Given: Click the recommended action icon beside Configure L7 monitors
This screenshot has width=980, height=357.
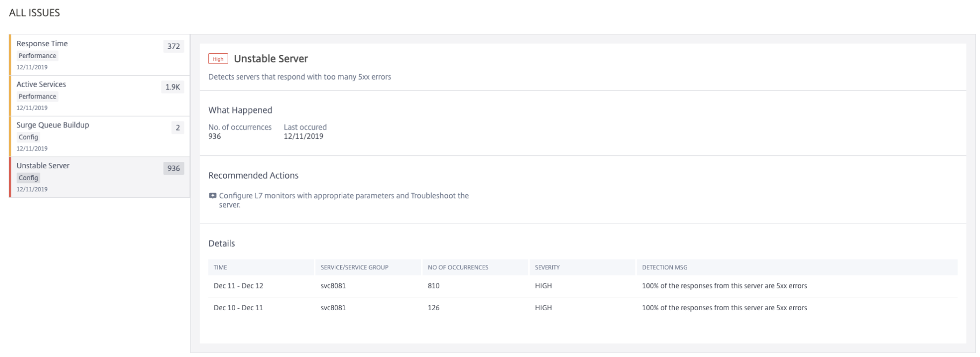Looking at the screenshot, I should (213, 196).
